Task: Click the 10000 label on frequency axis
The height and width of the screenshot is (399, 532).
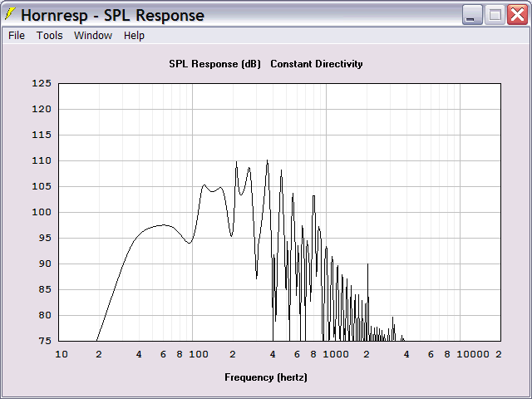Action: [473, 354]
